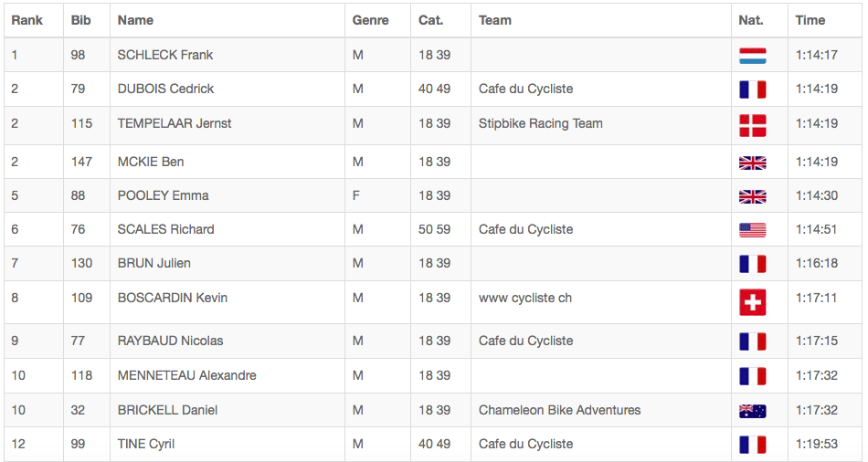
Task: Open rider SCHLECK Frank's name
Action: click(165, 55)
